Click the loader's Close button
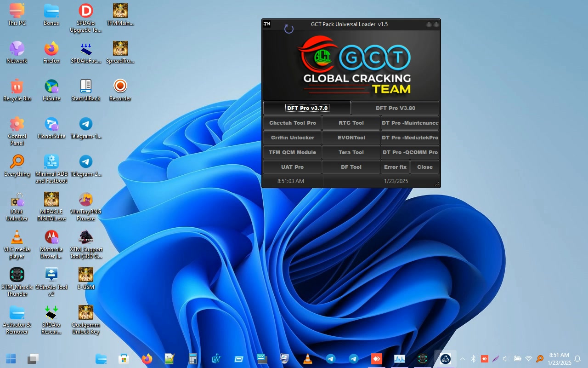This screenshot has width=588, height=368. pyautogui.click(x=425, y=167)
